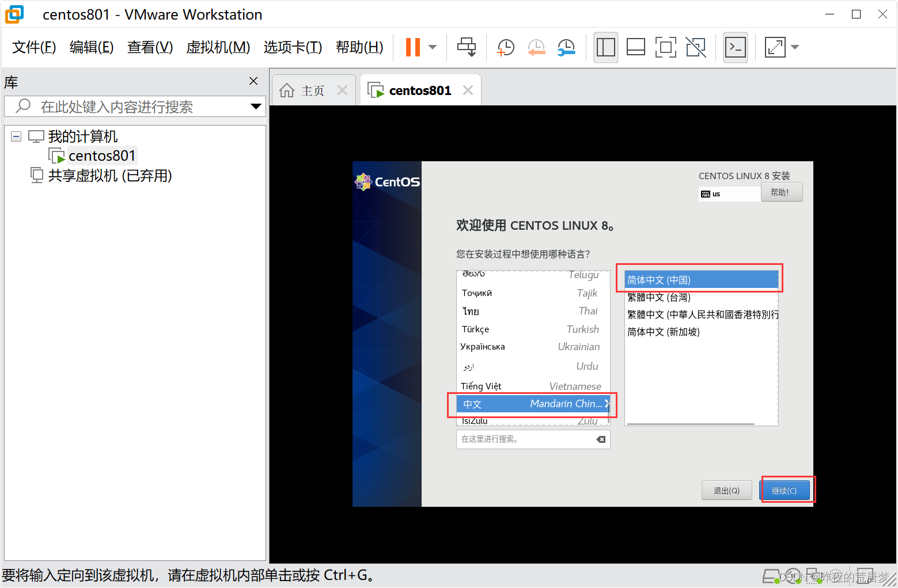Open the 编辑(E) menu
898x588 pixels.
tap(92, 47)
